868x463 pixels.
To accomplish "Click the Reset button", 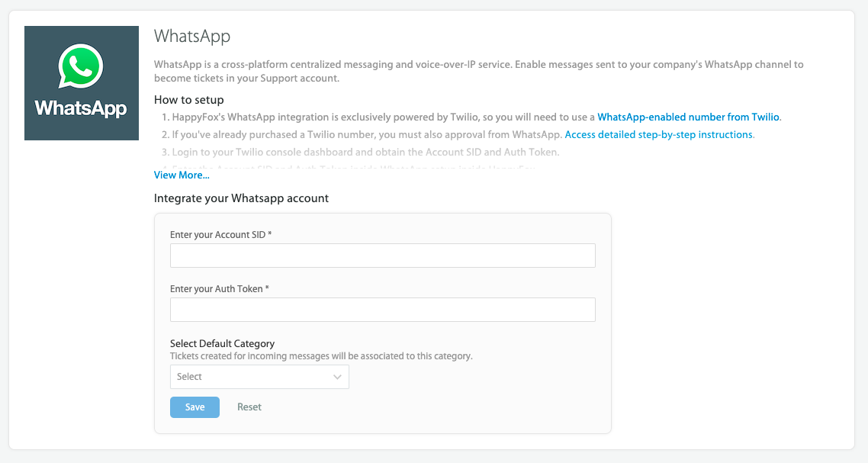I will click(x=249, y=407).
